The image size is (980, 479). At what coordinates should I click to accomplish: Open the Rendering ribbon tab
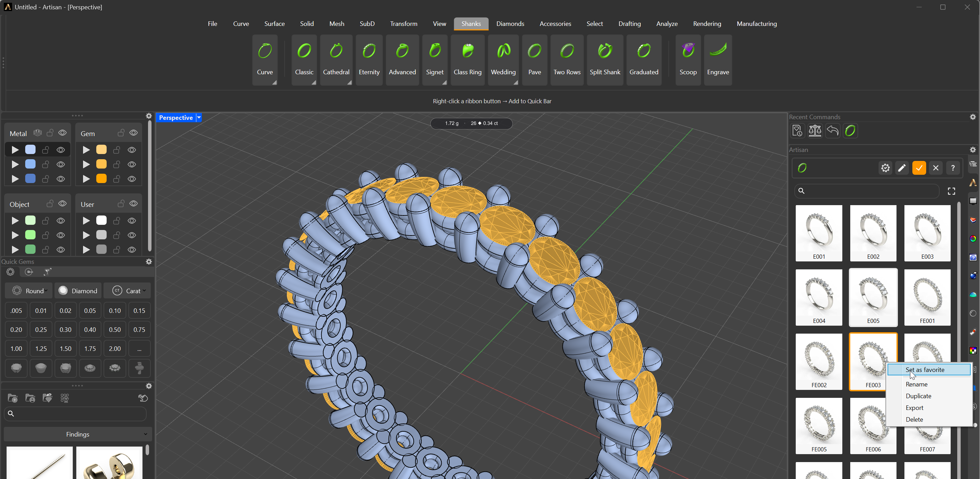coord(707,23)
